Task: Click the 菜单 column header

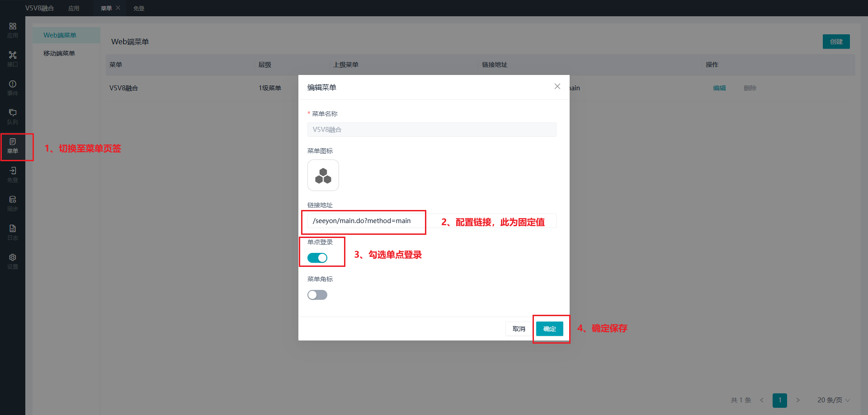Action: 116,65
